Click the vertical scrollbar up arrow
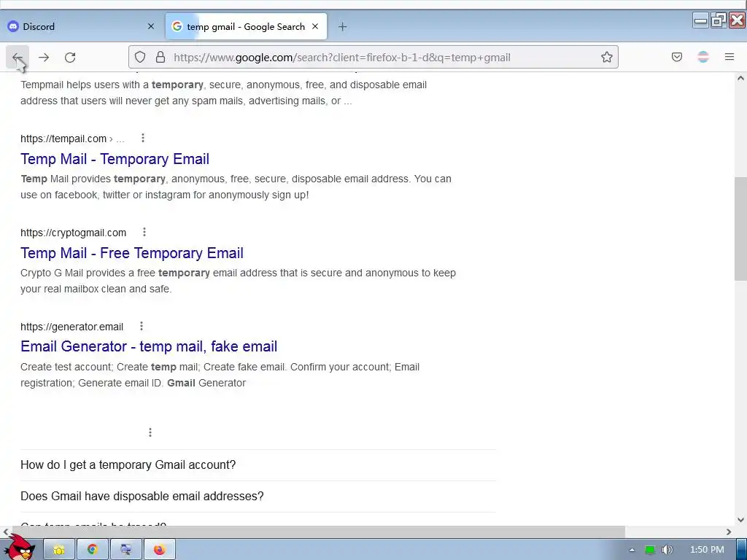This screenshot has height=560, width=747. 740,78
